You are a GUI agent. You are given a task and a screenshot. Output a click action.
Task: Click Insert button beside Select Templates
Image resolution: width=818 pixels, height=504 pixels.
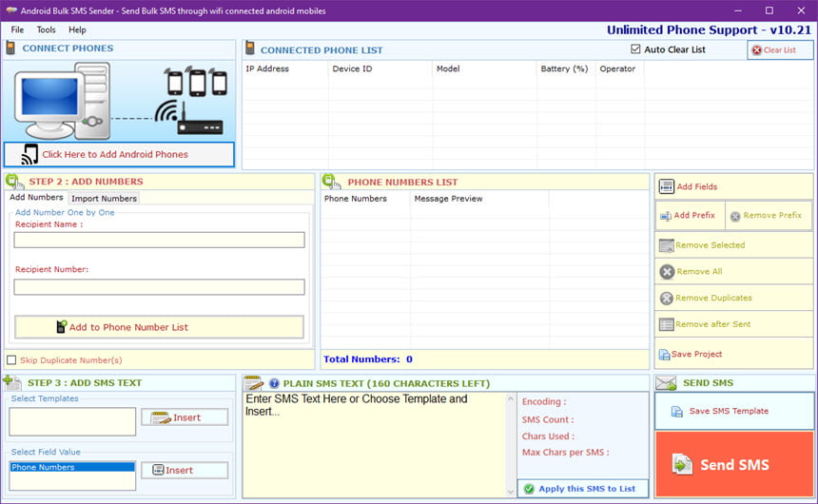pyautogui.click(x=185, y=417)
